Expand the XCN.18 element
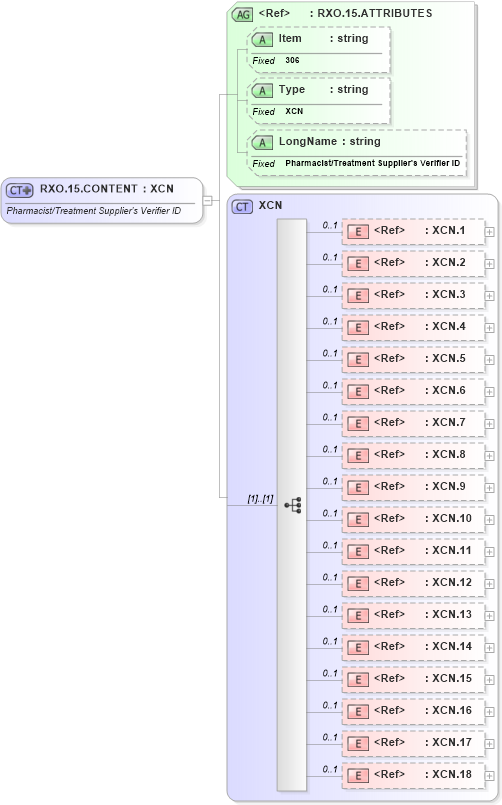Image resolution: width=502 pixels, height=805 pixels. [x=489, y=776]
